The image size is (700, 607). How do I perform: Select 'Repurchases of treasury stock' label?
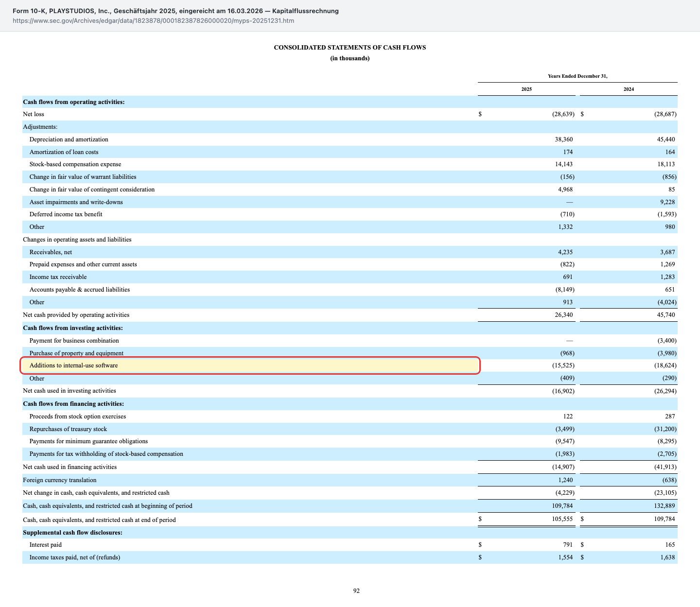tap(68, 429)
